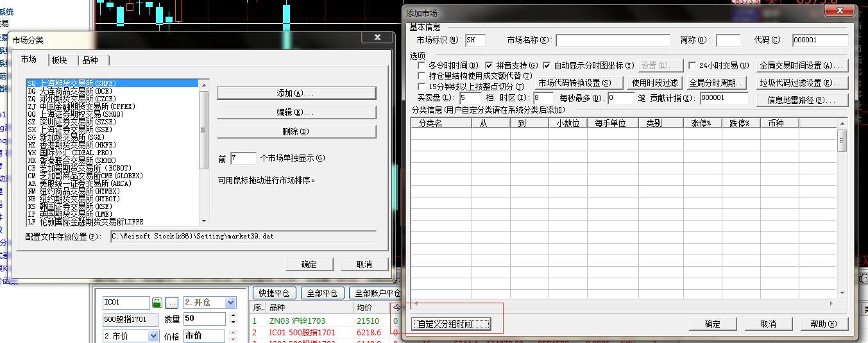868x343 pixels.
Task: Uncheck 自动显示分时图坐标 checkbox
Action: pos(547,65)
